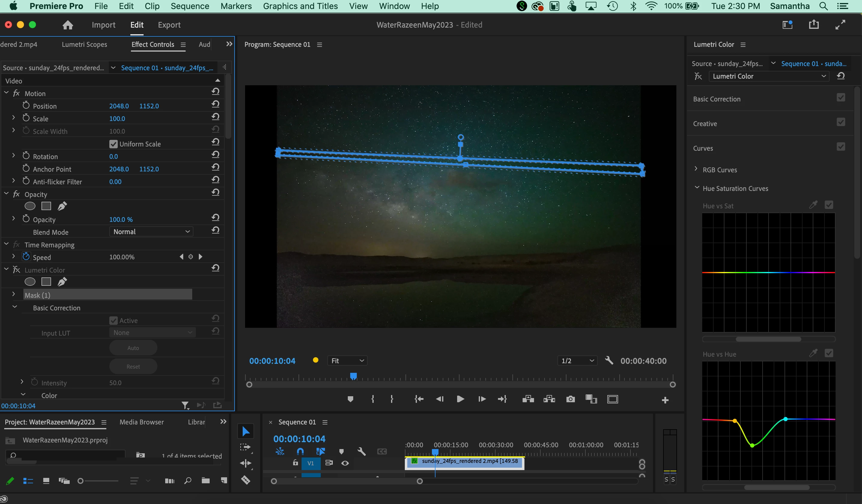
Task: Open the Sequence menu
Action: (x=190, y=6)
